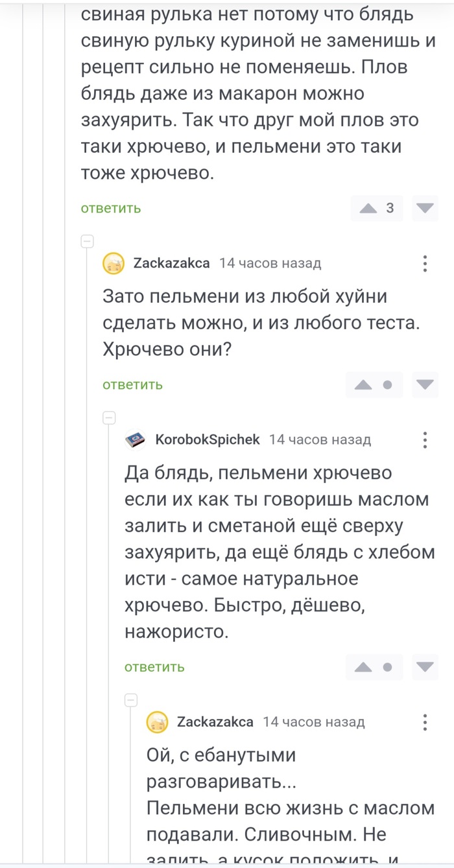
Task: Downvote the comment with rating 3
Action: 425,208
